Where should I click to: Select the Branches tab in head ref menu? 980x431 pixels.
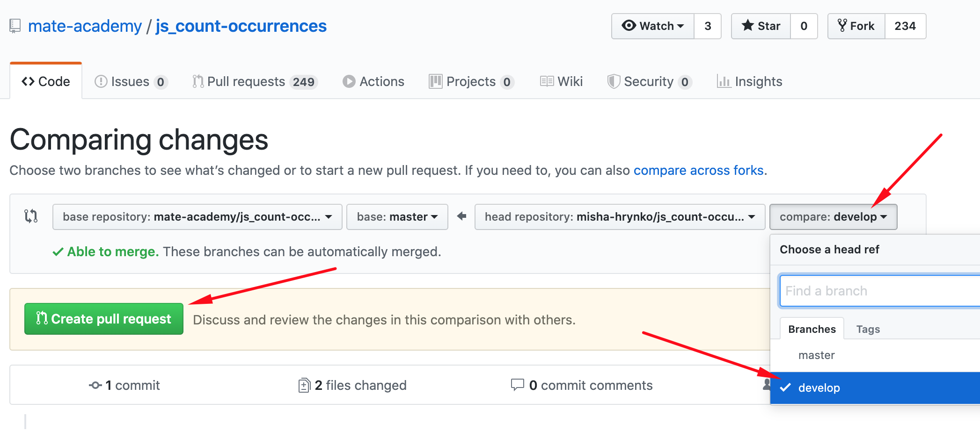tap(812, 329)
